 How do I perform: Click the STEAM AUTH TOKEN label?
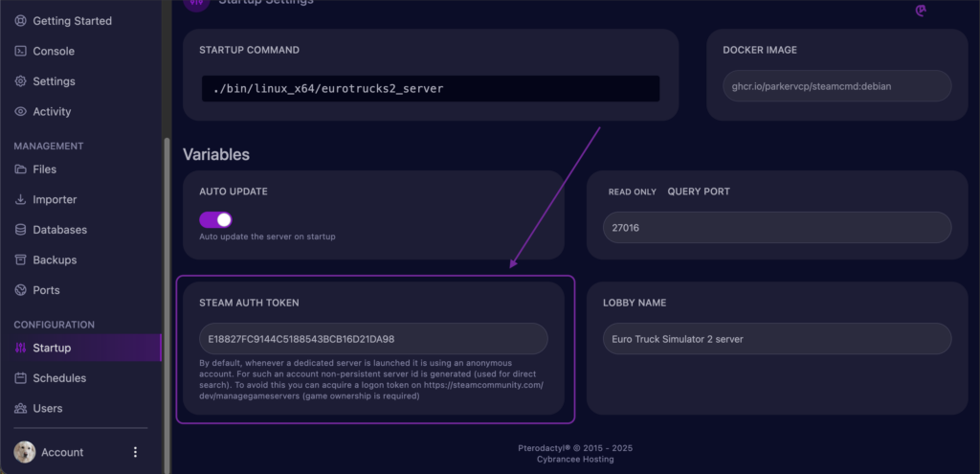[x=250, y=303]
